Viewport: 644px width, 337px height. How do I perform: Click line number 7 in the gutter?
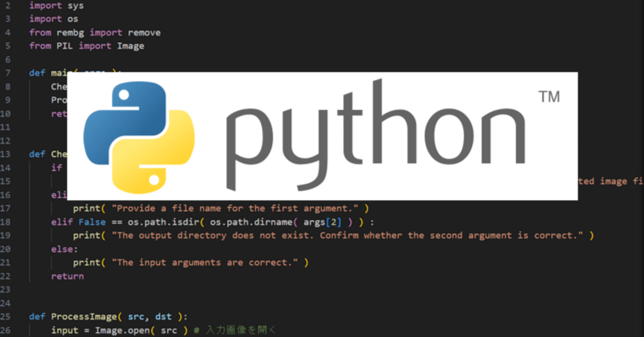tap(7, 72)
